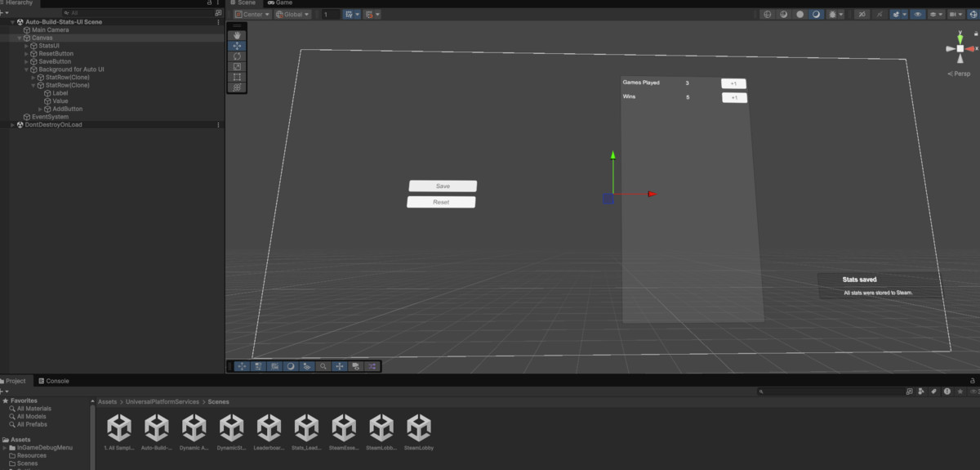Toggle scene visibility eye button
This screenshot has height=470, width=980.
point(918,15)
